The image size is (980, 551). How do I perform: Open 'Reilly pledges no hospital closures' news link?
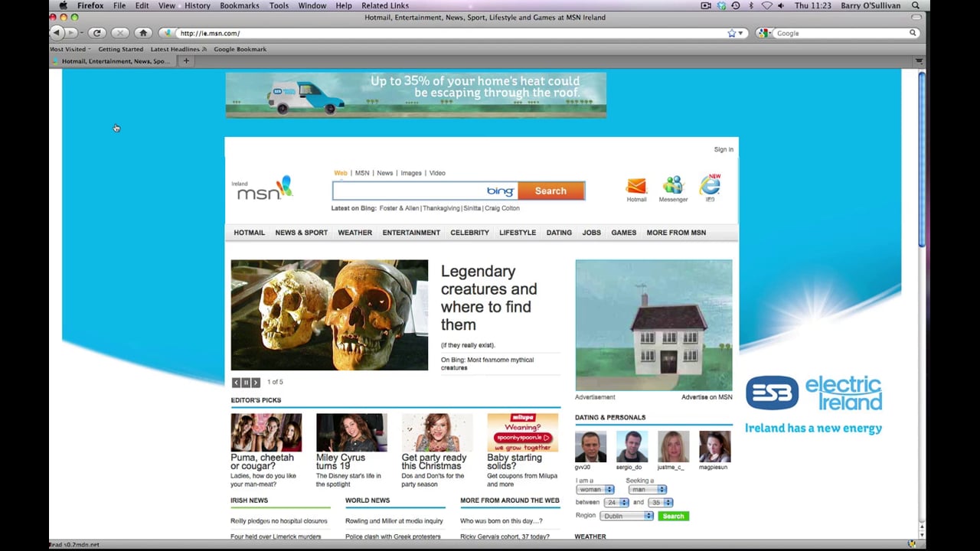click(279, 521)
